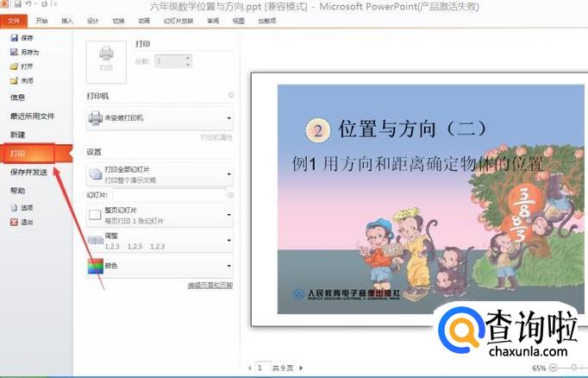Screen dimensions: 588x378
Task: Open the 未安装打印机 printer dropdown
Action: tap(160, 118)
